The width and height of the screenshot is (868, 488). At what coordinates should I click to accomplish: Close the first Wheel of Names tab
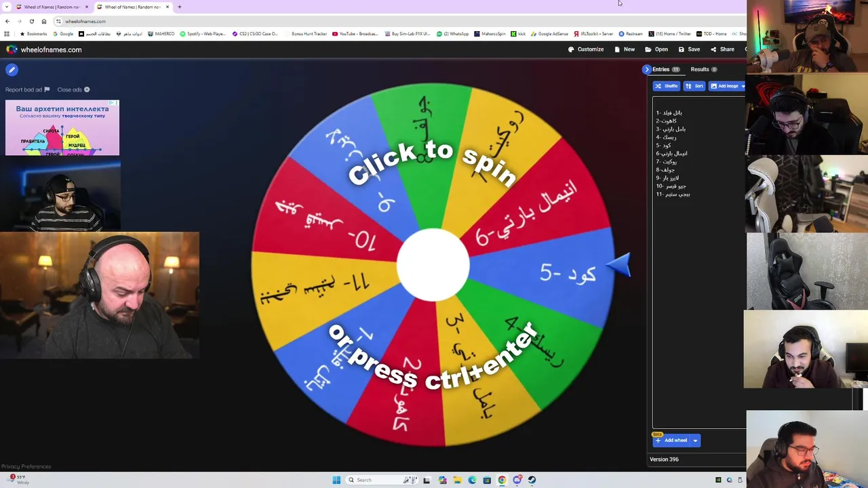(x=86, y=7)
